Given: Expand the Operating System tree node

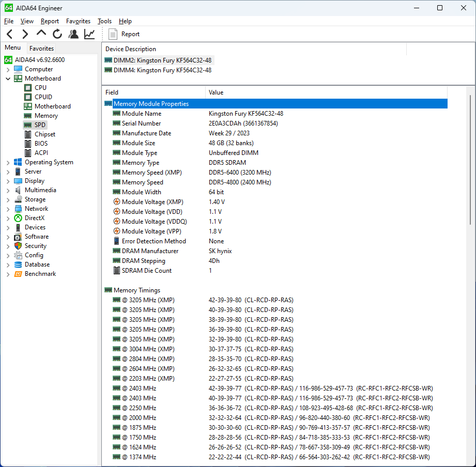Looking at the screenshot, I should tap(8, 163).
